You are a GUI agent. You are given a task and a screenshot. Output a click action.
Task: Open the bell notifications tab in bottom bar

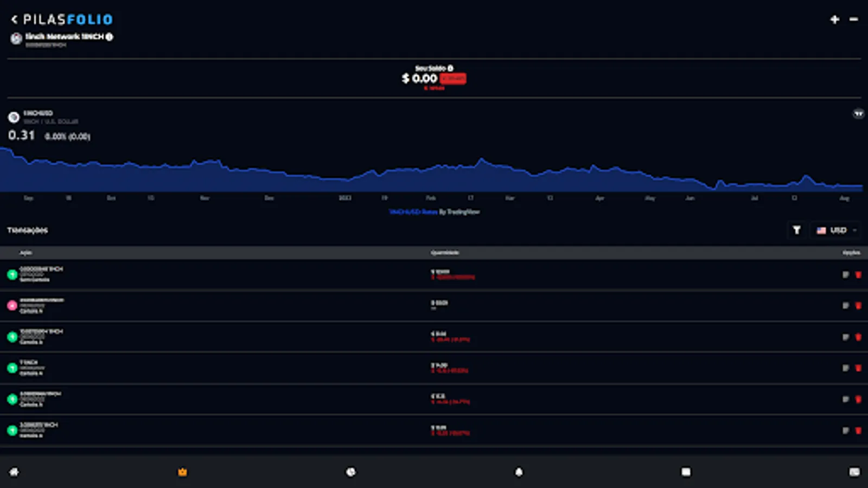[x=519, y=472]
